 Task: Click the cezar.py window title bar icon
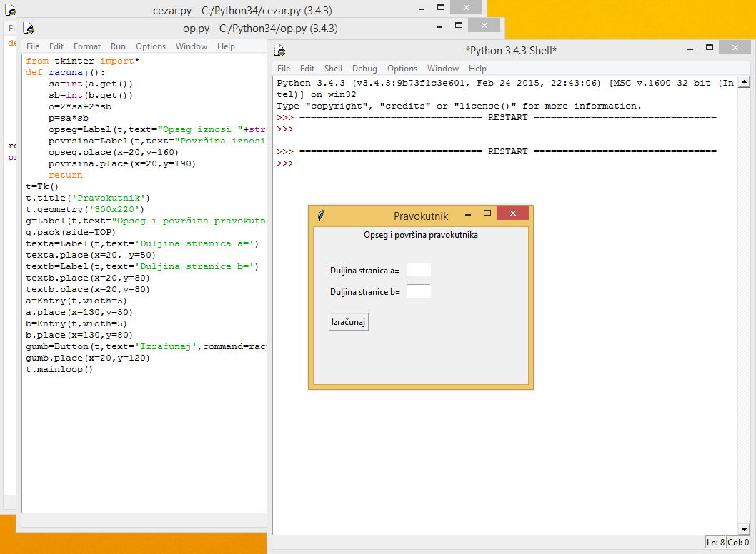(11, 11)
